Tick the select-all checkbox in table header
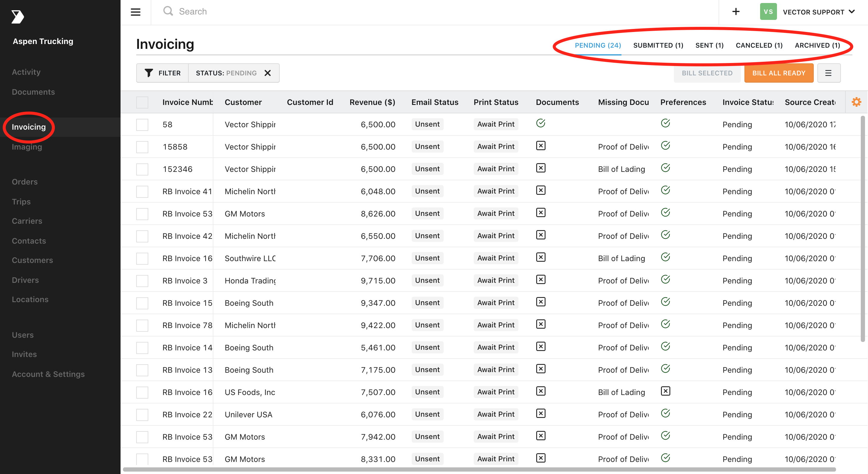Screen dimensions: 868x474 (142, 102)
